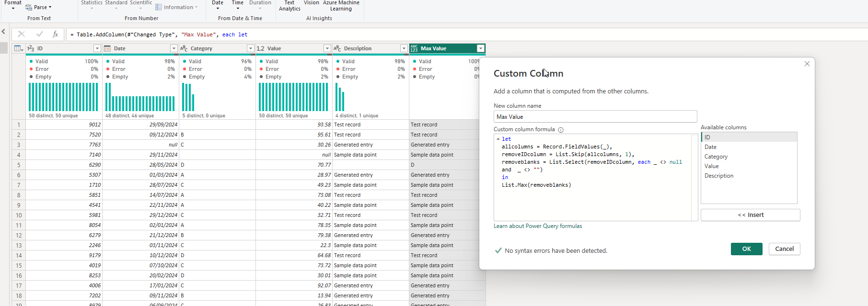Click inside the custom column formula editor
Screen dimensions: 868x306
[592, 177]
